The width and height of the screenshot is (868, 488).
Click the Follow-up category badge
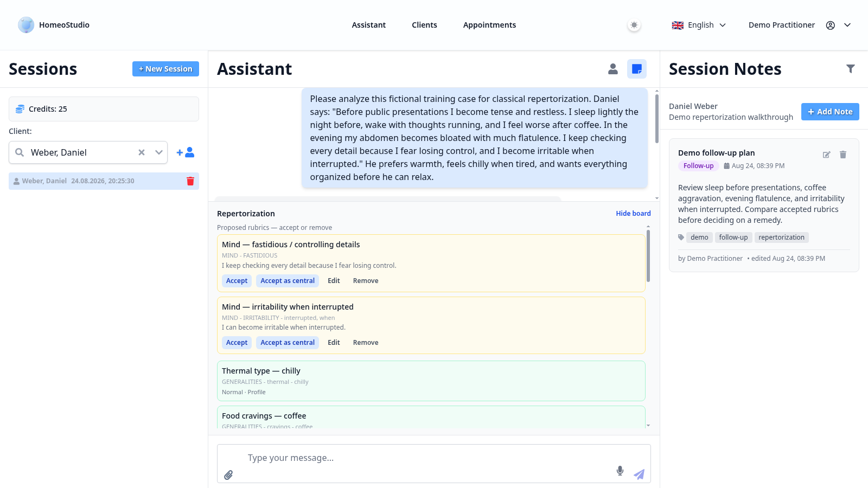click(x=698, y=166)
